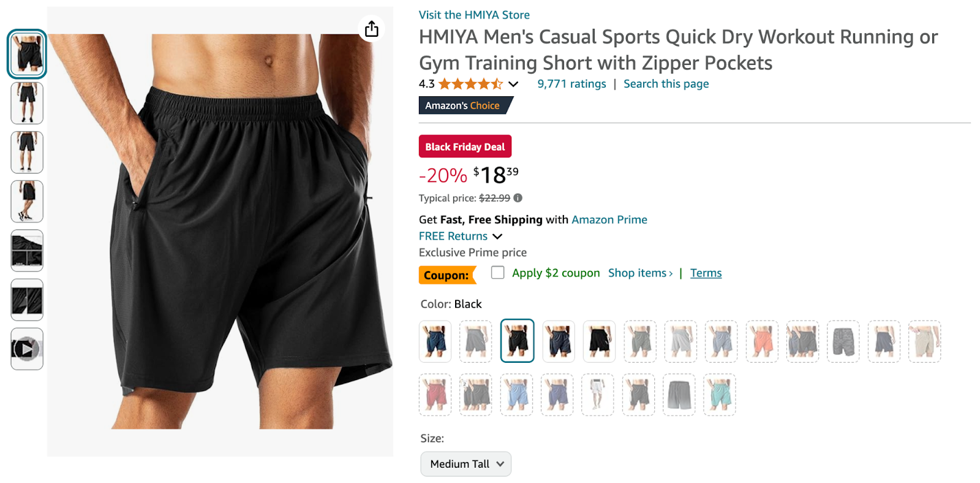
Task: Select the second model-view thumbnail in sidebar
Action: [x=26, y=104]
